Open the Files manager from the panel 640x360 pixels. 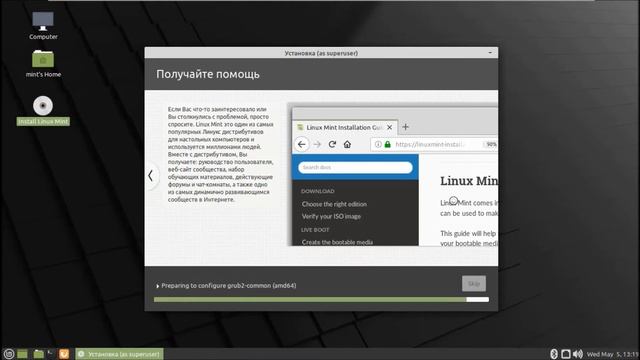(x=38, y=354)
